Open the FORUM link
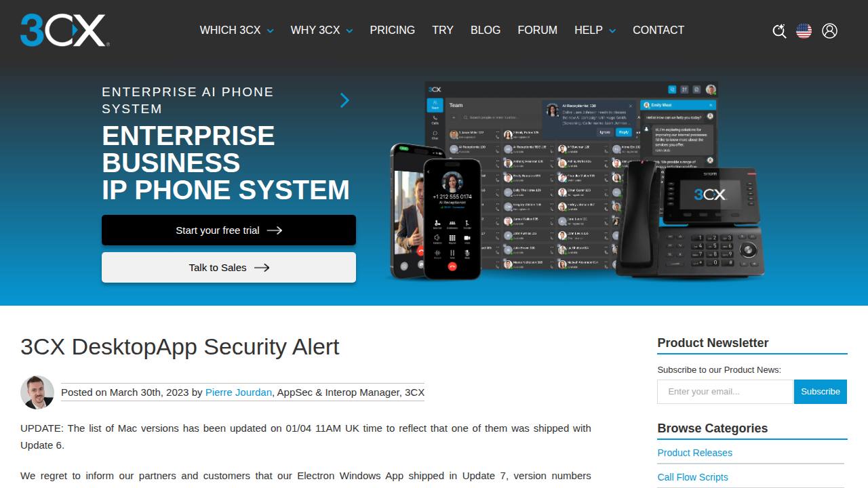Image resolution: width=868 pixels, height=488 pixels. [x=537, y=30]
